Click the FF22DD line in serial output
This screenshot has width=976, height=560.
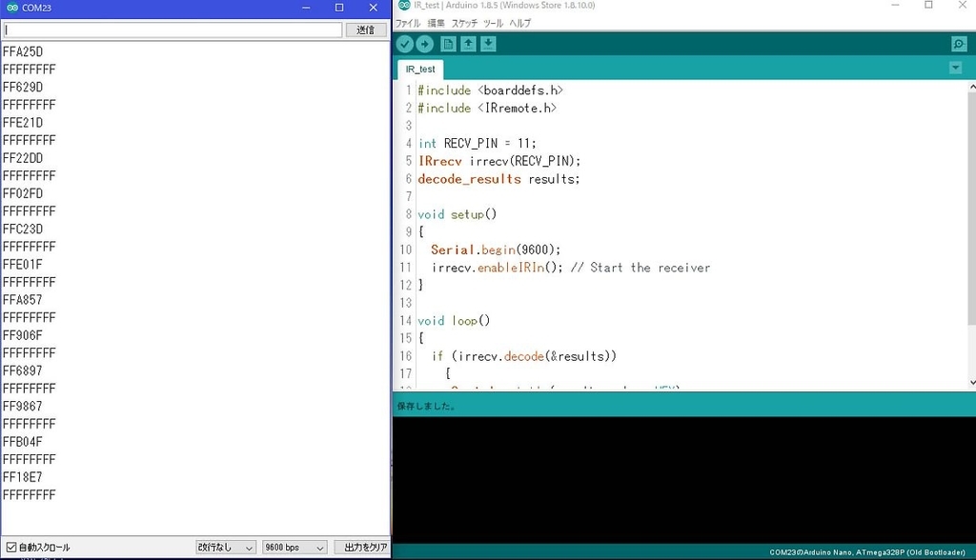[23, 158]
